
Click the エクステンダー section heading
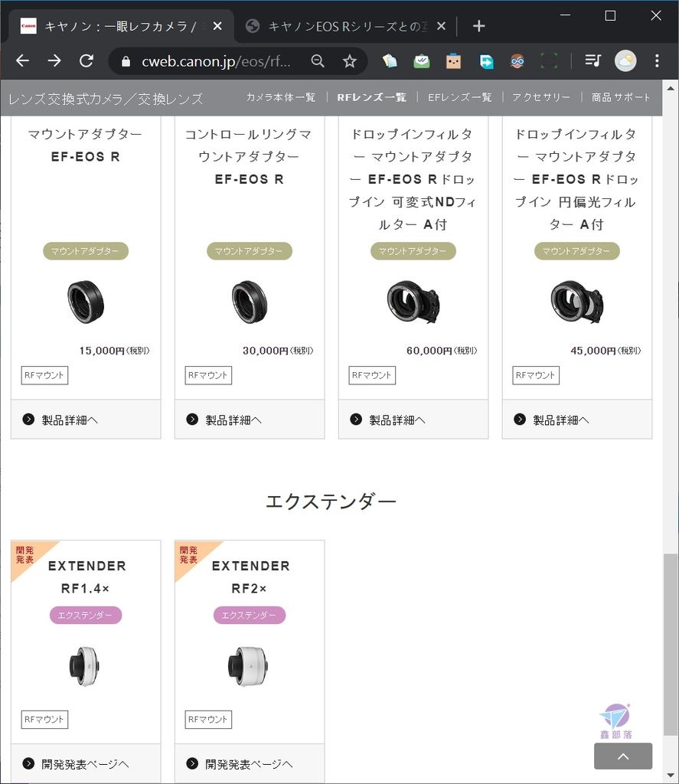[331, 501]
